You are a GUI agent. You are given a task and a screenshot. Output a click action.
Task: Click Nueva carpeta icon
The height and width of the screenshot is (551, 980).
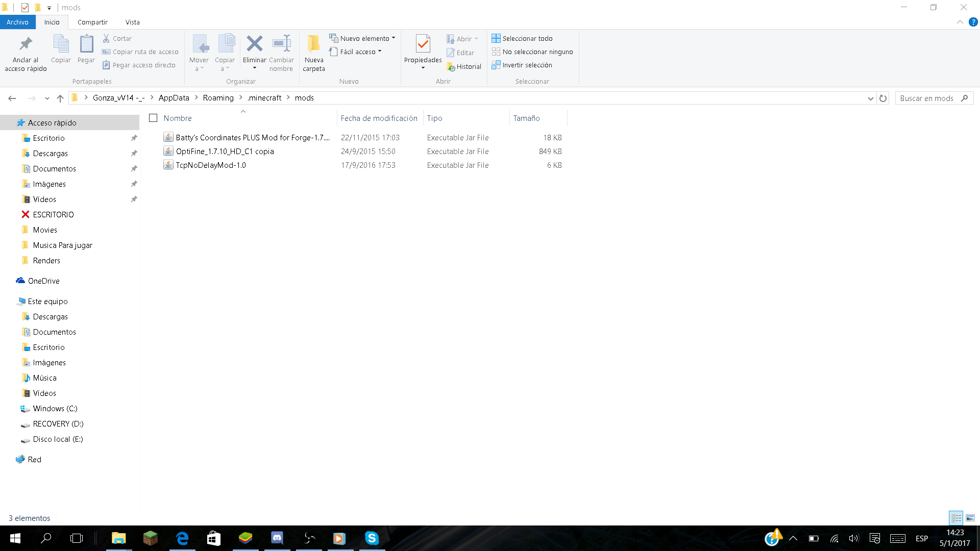pyautogui.click(x=313, y=44)
